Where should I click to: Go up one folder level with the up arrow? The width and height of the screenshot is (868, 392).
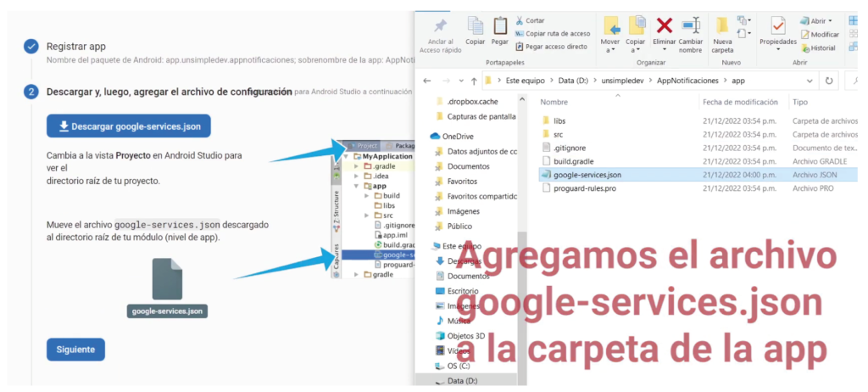click(x=473, y=81)
